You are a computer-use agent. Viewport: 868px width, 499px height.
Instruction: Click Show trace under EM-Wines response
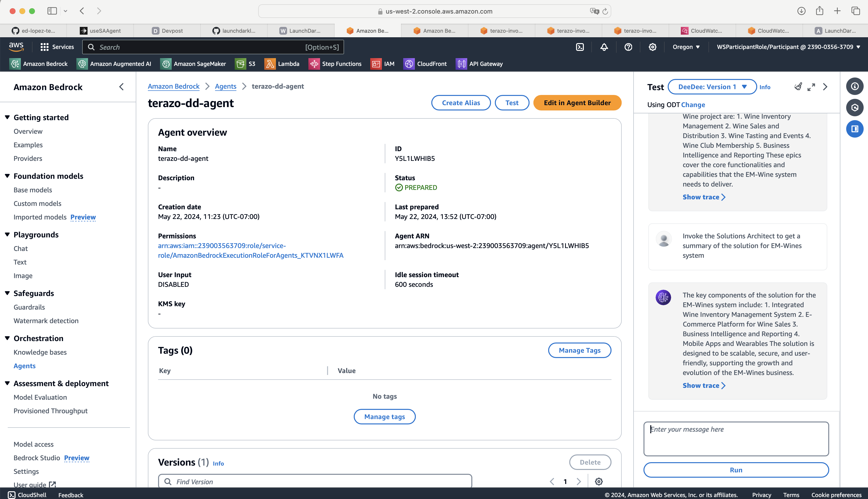704,386
